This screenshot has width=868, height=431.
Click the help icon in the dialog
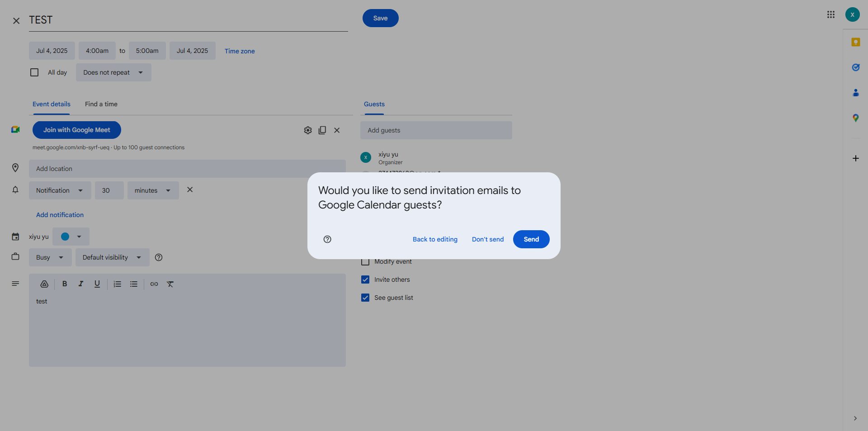(327, 239)
